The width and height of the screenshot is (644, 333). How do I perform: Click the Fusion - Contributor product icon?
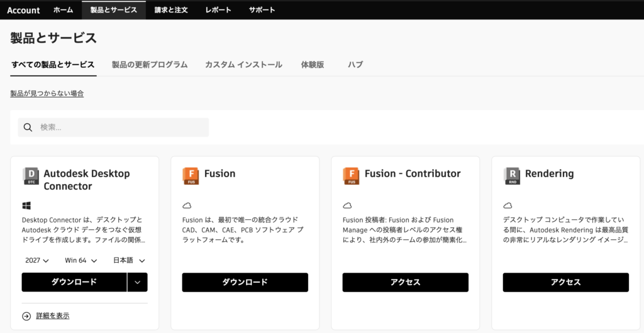[351, 175]
